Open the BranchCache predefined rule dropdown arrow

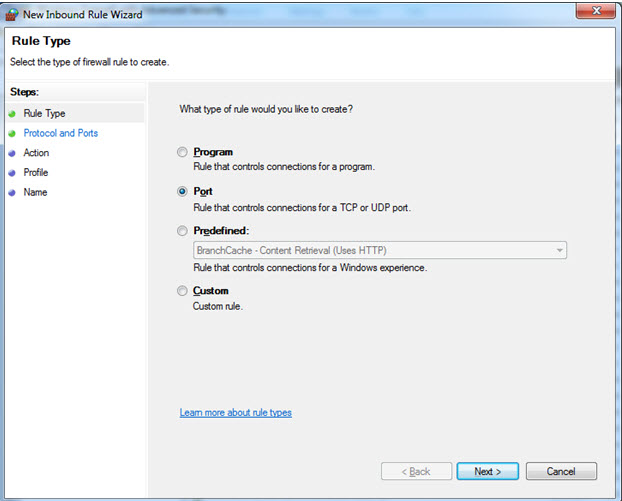point(559,250)
